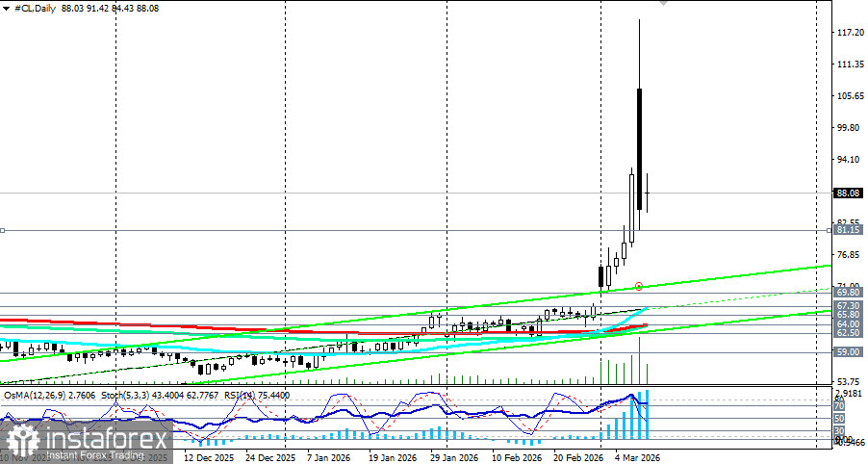The image size is (868, 464).
Task: Select the latest small candle at 88.08
Action: [647, 193]
